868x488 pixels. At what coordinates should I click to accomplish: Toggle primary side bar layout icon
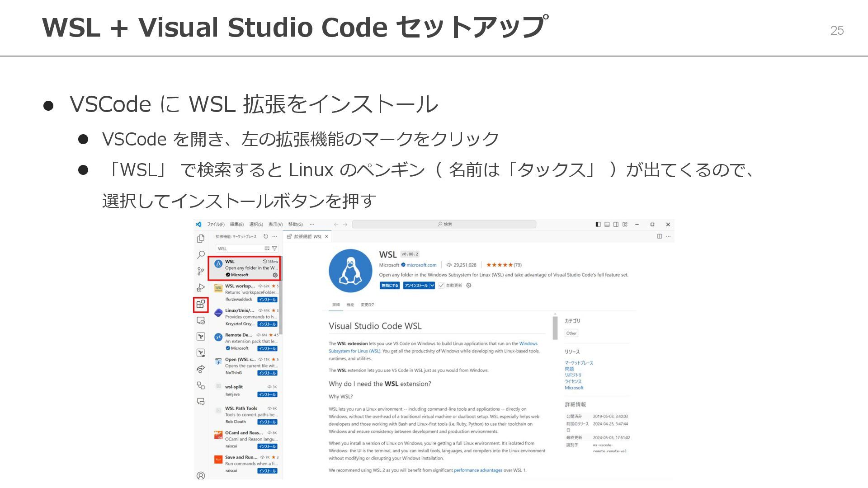coord(598,224)
